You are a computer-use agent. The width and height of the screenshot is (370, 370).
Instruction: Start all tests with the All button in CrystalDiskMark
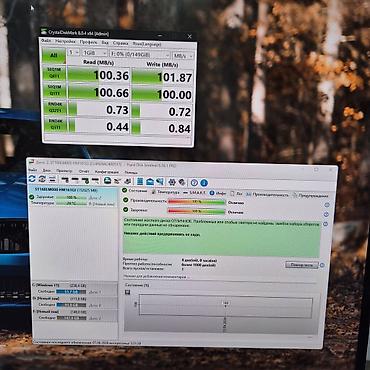click(53, 55)
